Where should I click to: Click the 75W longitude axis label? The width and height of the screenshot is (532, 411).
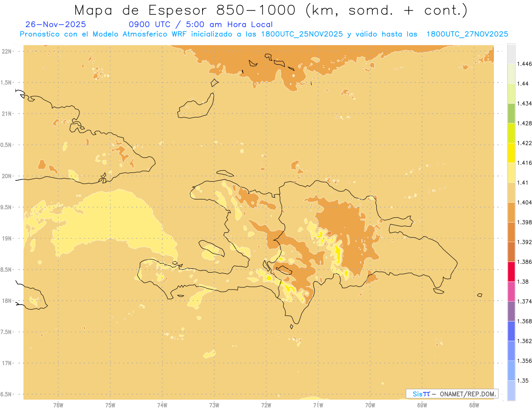(110, 405)
